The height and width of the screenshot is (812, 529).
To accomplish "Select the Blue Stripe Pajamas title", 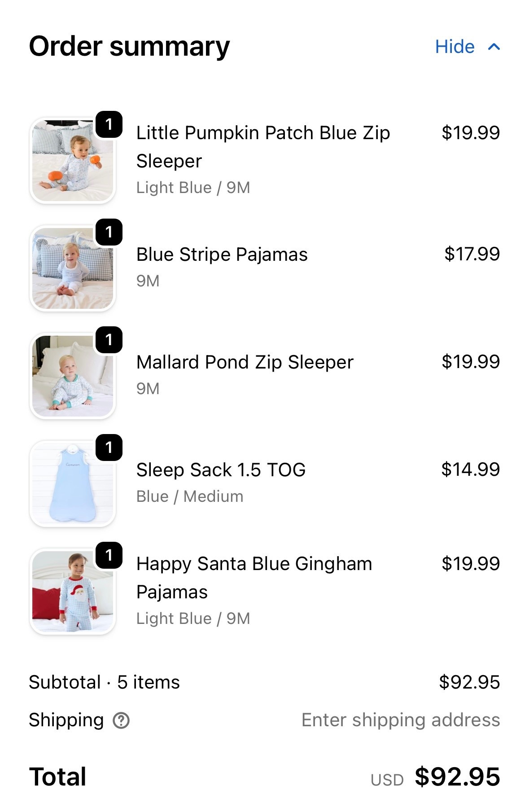I will [x=222, y=255].
